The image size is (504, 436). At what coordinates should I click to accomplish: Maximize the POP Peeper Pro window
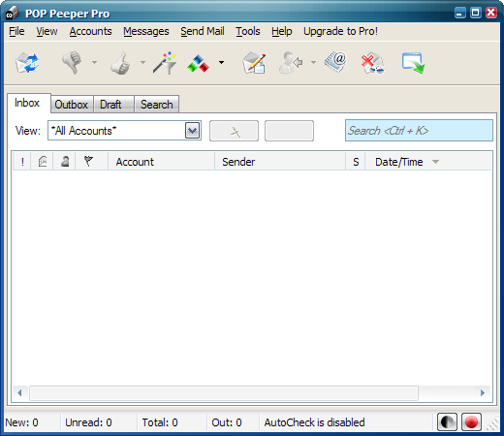pyautogui.click(x=476, y=13)
